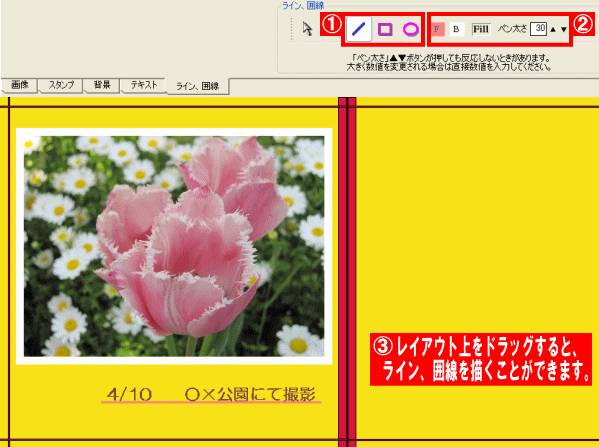Click the ライン、囲線 panel heading label

pyautogui.click(x=303, y=5)
